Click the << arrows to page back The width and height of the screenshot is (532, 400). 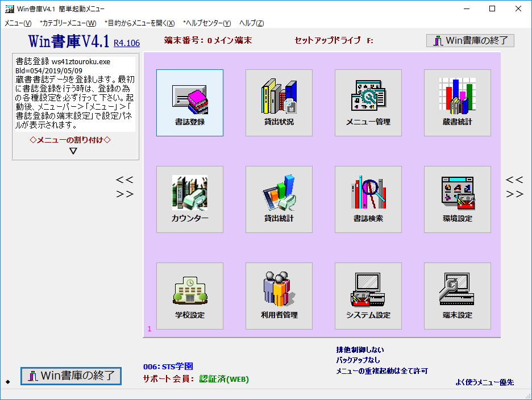[124, 179]
